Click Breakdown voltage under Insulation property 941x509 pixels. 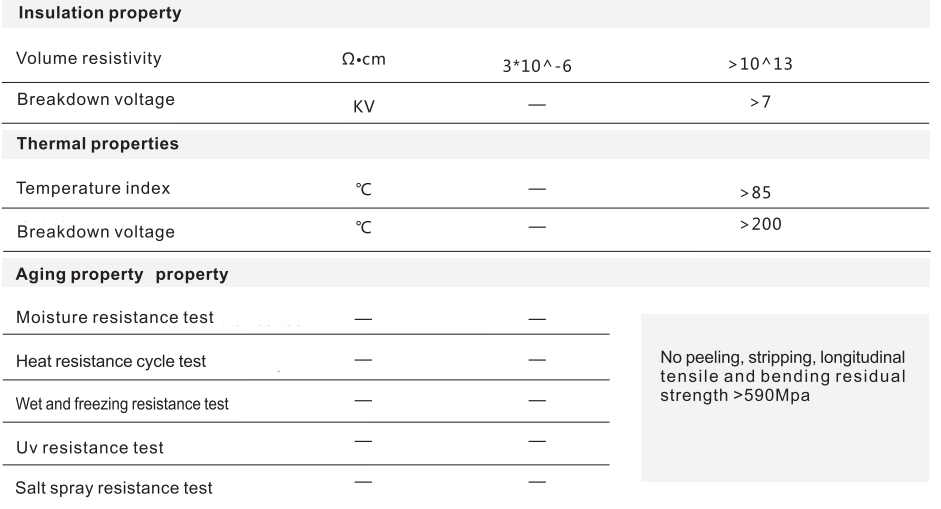tap(95, 100)
